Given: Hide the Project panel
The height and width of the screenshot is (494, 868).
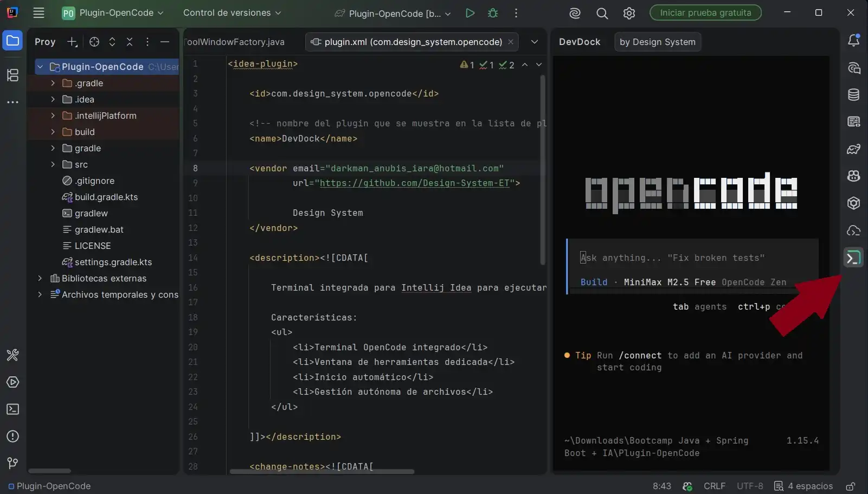Looking at the screenshot, I should point(165,42).
